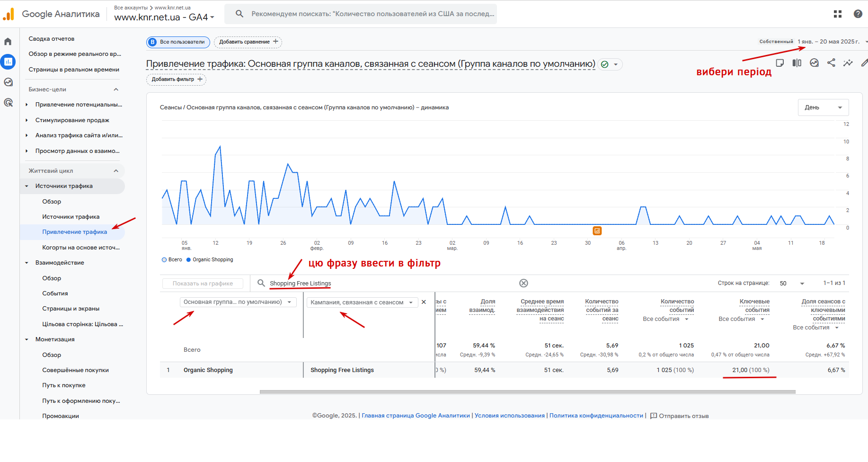Sort by Среднее время взаимодействия на сеанс column
The image size is (868, 462).
point(540,310)
